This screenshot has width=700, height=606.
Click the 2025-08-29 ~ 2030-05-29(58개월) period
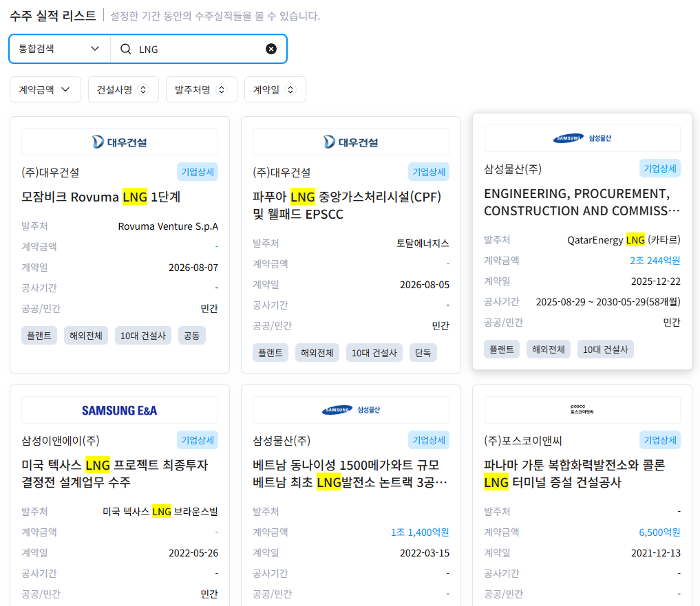point(608,302)
